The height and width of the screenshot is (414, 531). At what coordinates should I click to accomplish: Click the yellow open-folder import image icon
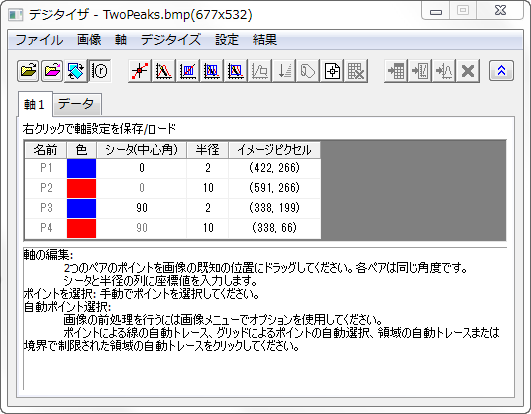click(28, 71)
